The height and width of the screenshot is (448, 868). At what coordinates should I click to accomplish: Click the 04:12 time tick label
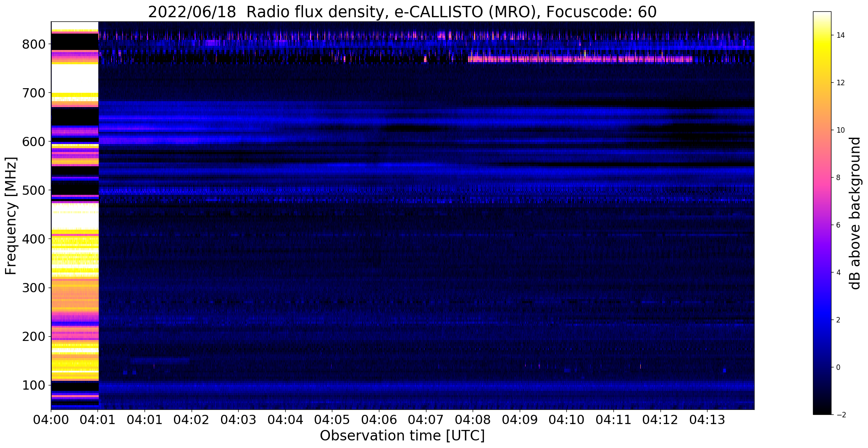(660, 419)
